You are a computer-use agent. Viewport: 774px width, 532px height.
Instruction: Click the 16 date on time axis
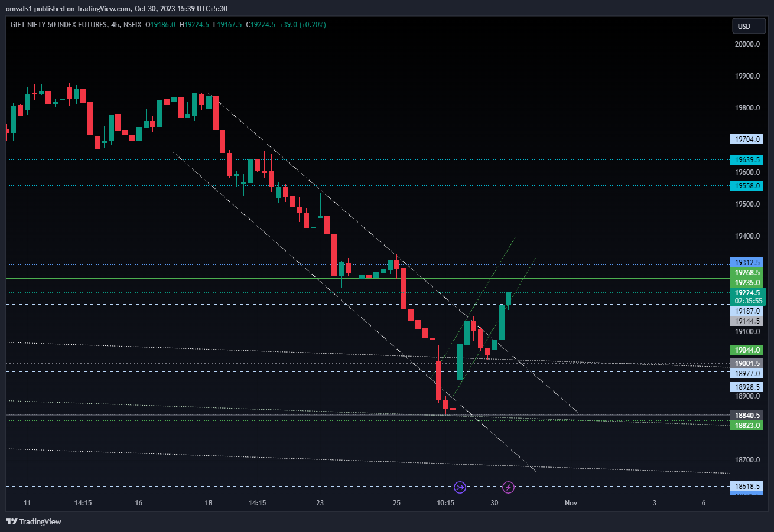(x=139, y=503)
